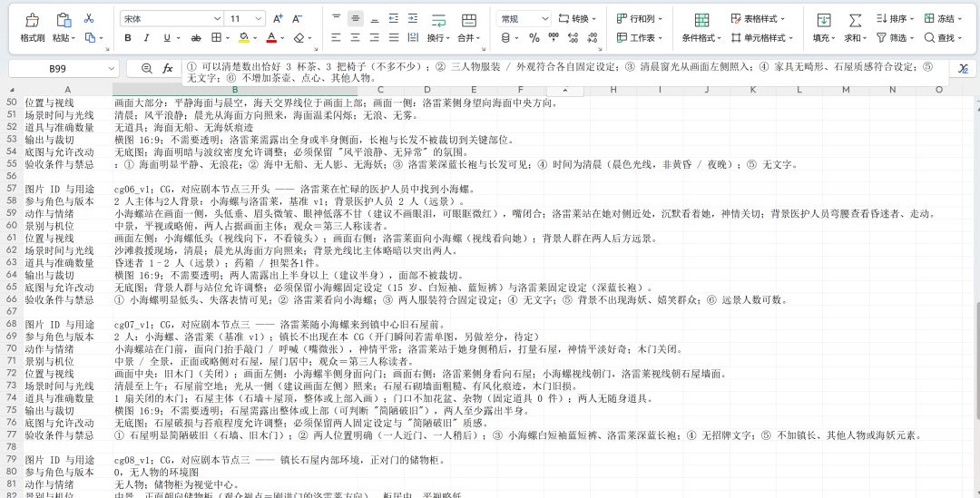Click the Wrap Text (换行) icon
Image resolution: width=980 pixels, height=498 pixels.
point(438,21)
